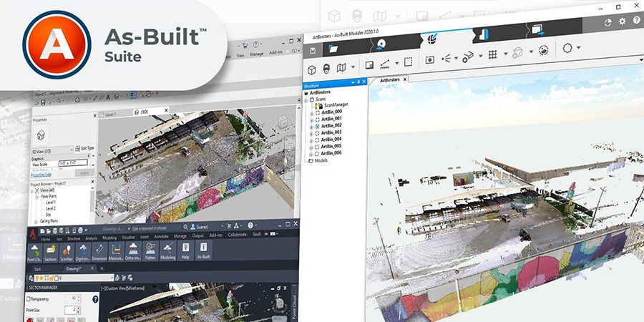Toggle the ArtBin_000 scan marker
The height and width of the screenshot is (322, 644).
pyautogui.click(x=316, y=112)
